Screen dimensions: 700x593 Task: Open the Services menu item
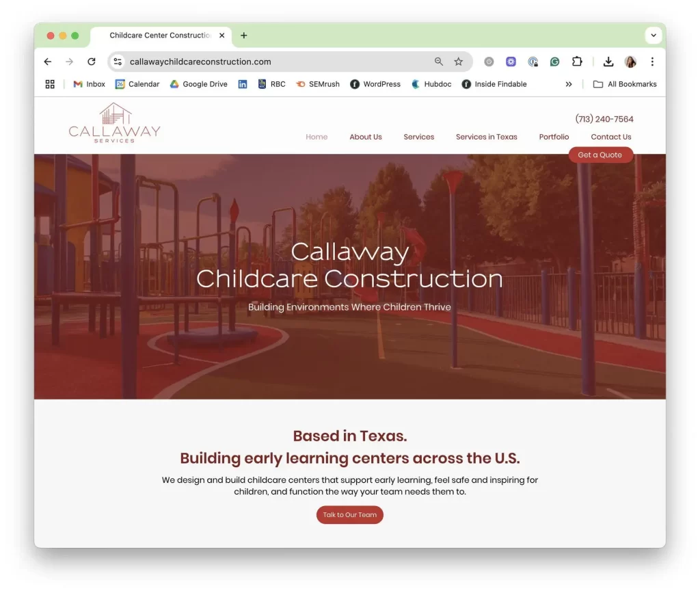pos(418,137)
